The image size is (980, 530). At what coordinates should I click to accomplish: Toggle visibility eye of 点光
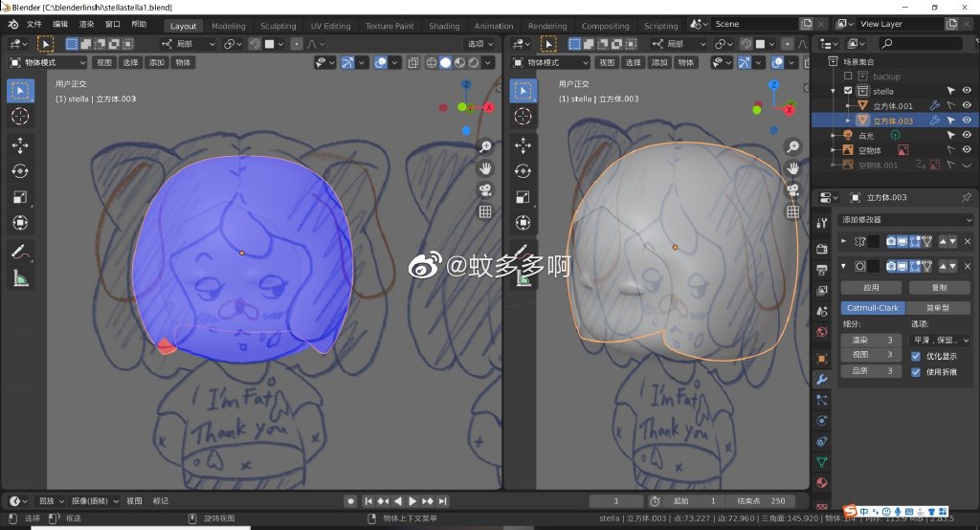967,135
